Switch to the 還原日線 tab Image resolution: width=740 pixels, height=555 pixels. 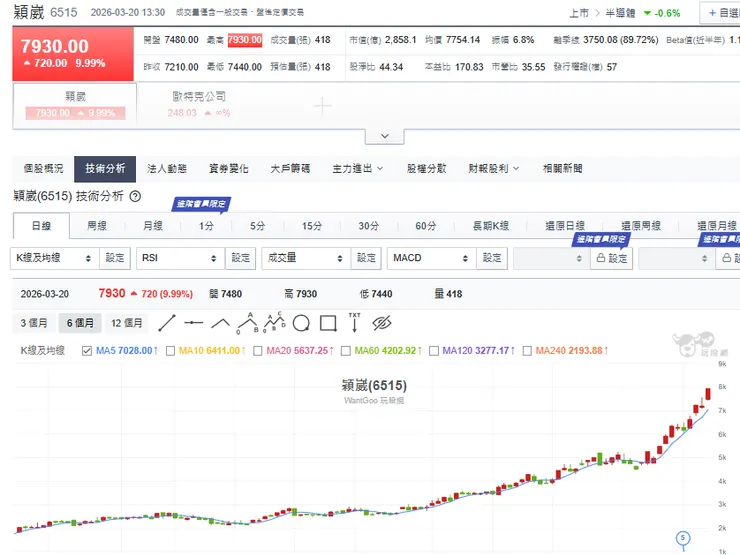point(565,226)
